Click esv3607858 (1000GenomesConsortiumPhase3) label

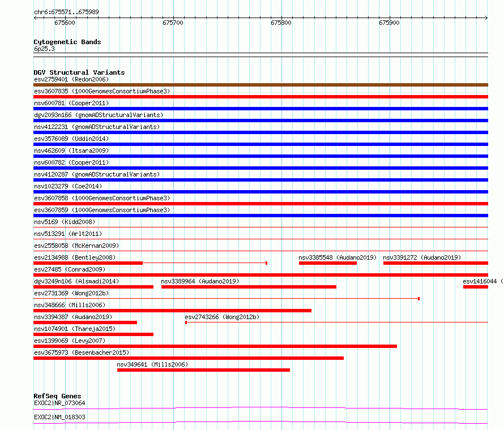[102, 198]
